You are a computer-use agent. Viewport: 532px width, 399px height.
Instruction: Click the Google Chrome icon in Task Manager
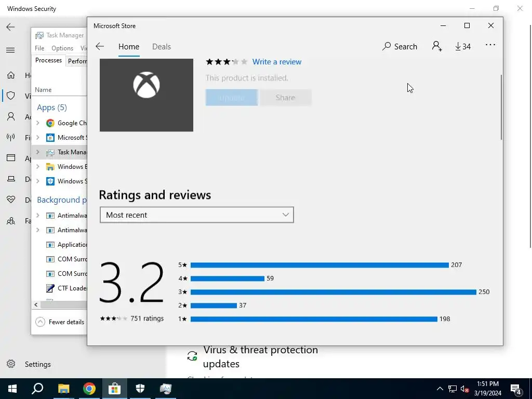(x=50, y=123)
